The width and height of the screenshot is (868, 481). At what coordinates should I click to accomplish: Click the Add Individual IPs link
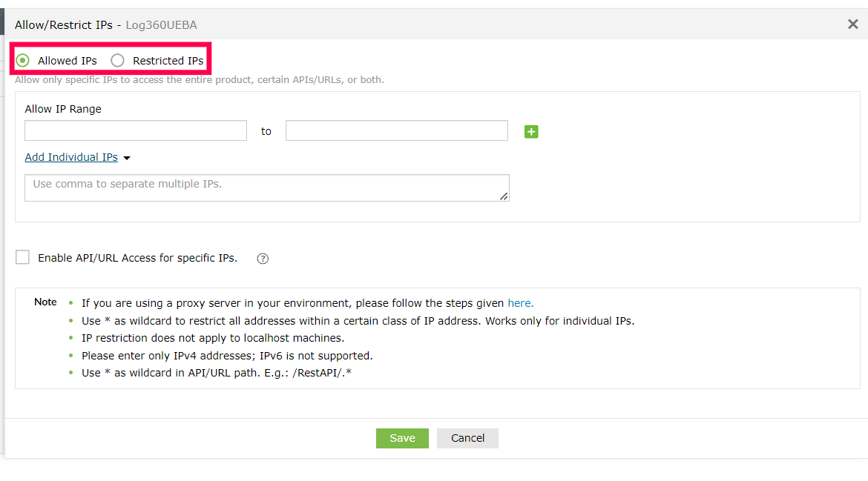(71, 157)
